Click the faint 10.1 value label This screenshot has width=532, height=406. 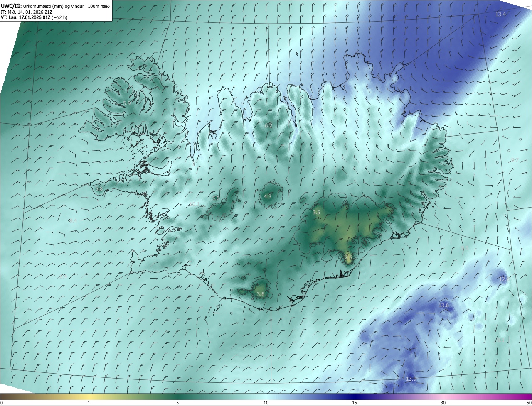(x=195, y=204)
